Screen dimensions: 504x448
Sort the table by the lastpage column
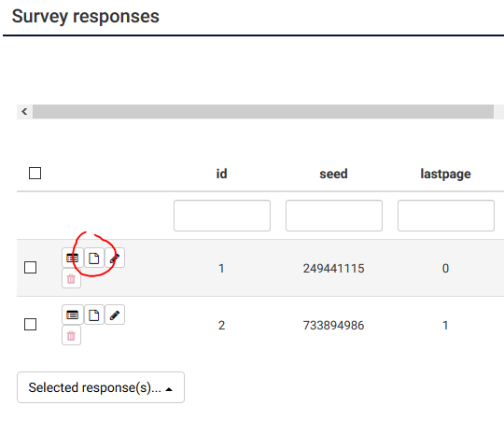click(445, 174)
